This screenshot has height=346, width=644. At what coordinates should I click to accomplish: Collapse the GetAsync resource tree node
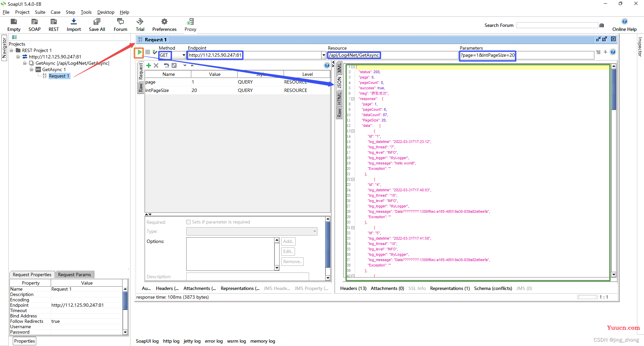point(25,63)
